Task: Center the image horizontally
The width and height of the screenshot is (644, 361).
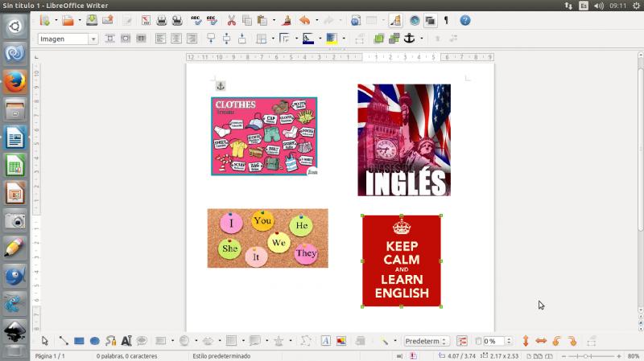Action: coord(176,39)
